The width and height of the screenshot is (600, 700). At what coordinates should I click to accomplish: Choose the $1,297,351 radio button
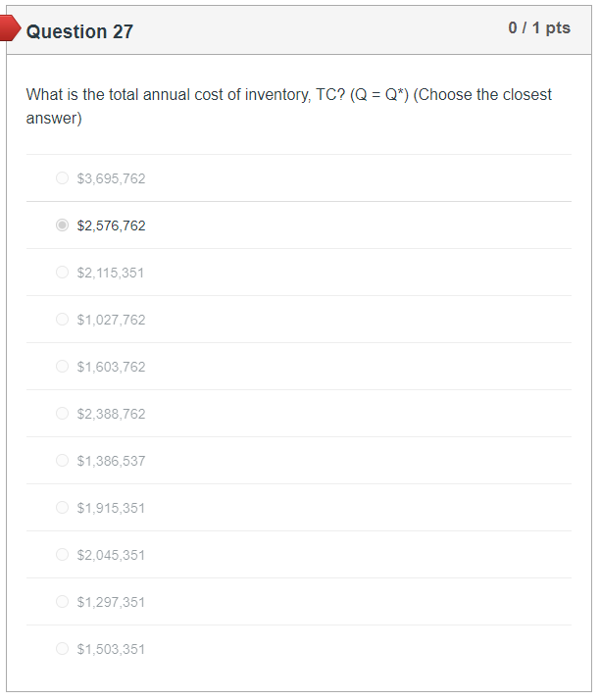coord(63,602)
